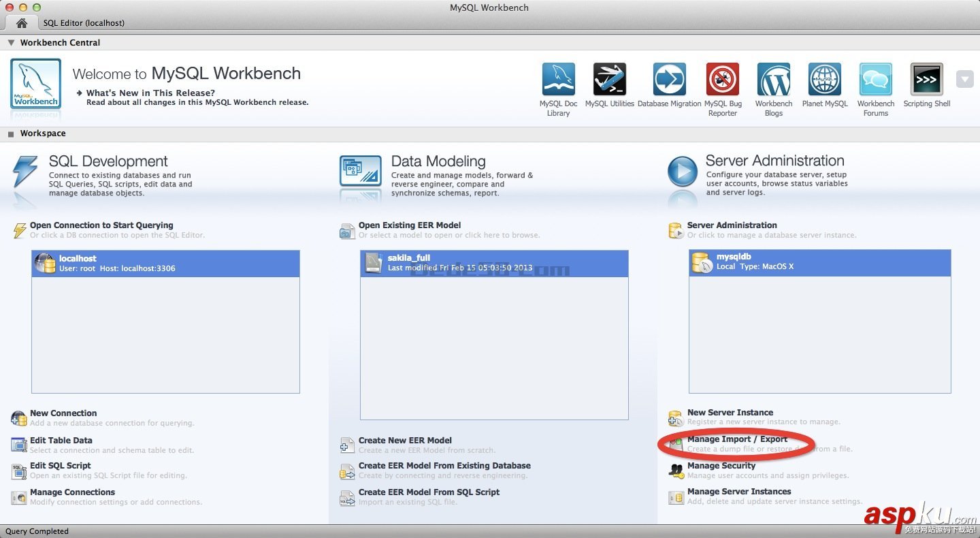Click the Edit SQL Script icon
The height and width of the screenshot is (538, 980).
coord(19,471)
